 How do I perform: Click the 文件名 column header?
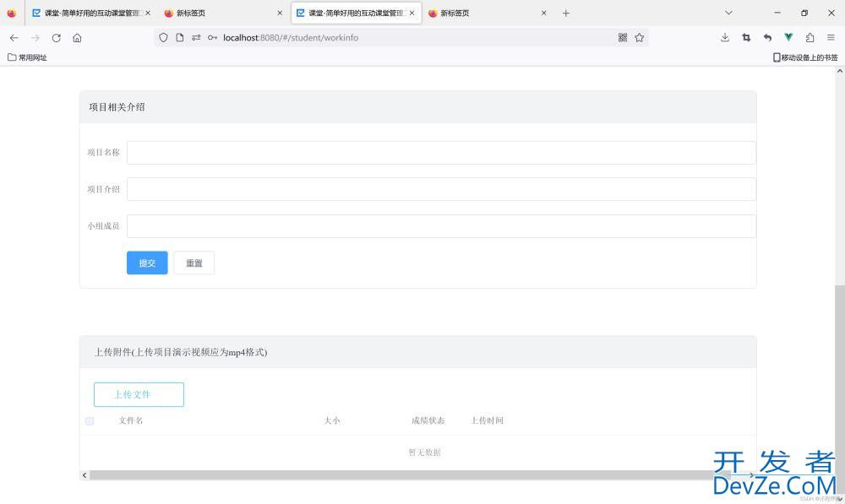[x=131, y=420]
